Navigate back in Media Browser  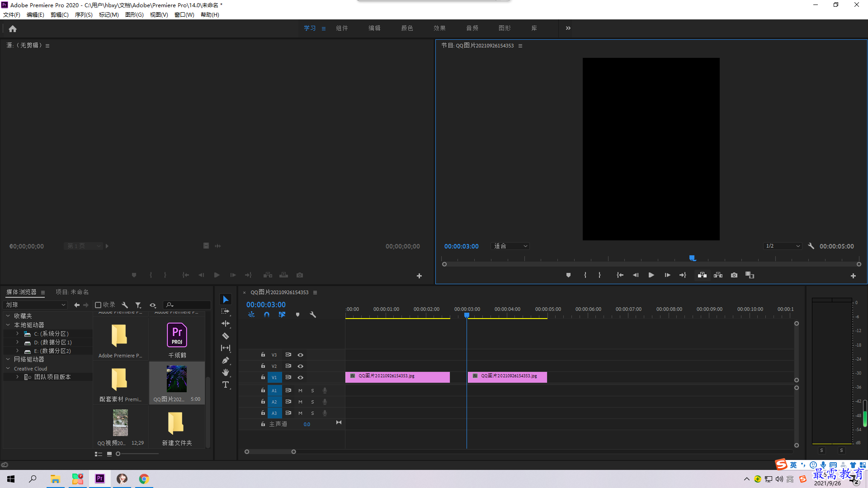click(x=77, y=305)
